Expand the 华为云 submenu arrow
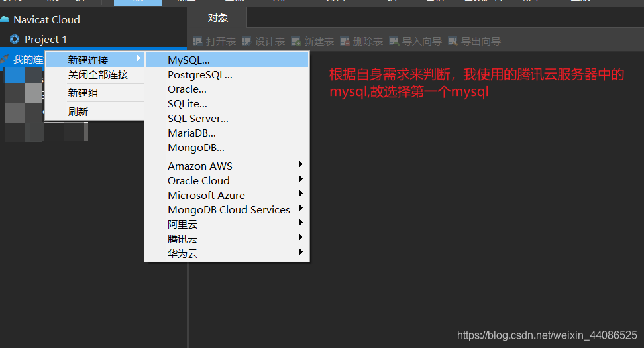Image resolution: width=644 pixels, height=348 pixels. click(x=301, y=252)
